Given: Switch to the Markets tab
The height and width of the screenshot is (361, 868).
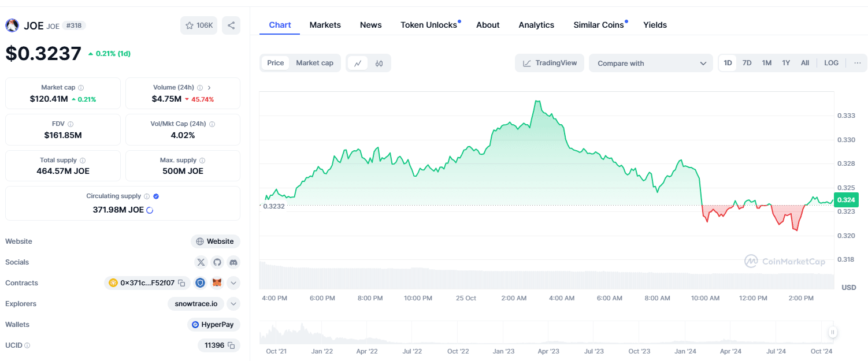Looking at the screenshot, I should tap(325, 25).
